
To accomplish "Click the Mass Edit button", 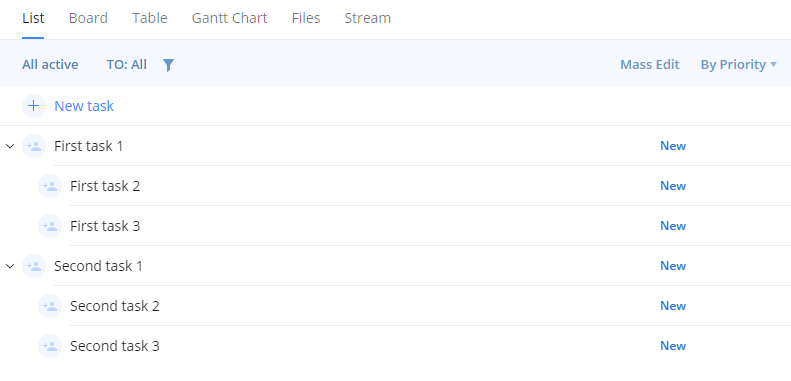I will (x=650, y=65).
